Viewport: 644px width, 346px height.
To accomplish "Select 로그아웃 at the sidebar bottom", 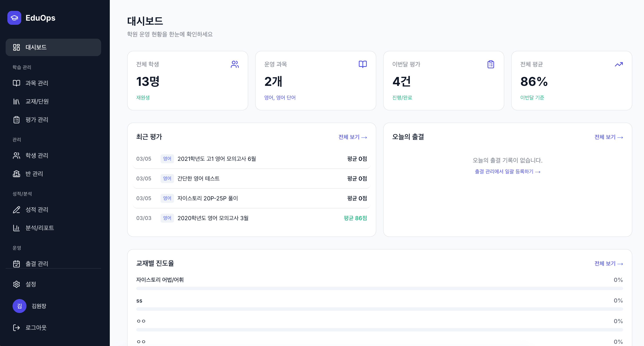I will 36,328.
